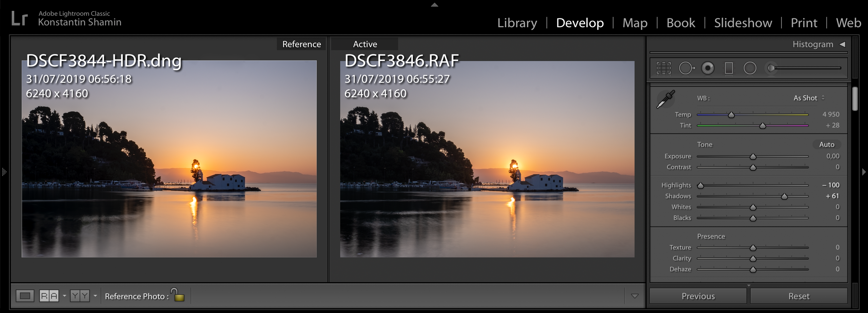Toggle the Reference Photo lock
The width and height of the screenshot is (868, 313).
(x=178, y=295)
